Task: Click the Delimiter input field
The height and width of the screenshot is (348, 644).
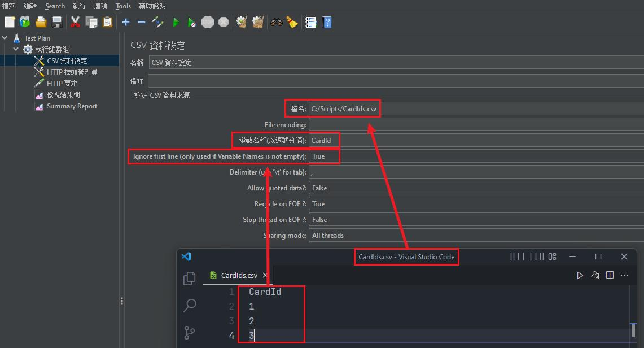Action: [476, 172]
